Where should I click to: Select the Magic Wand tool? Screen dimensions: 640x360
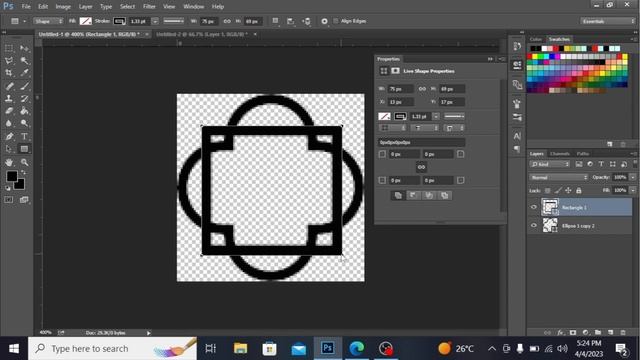tap(24, 60)
